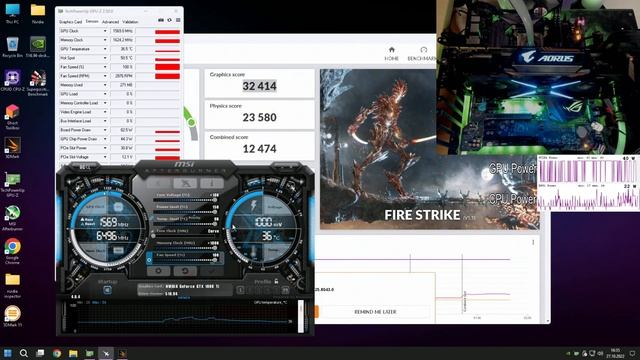640x360 pixels.
Task: Reset Afterburner settings with the circular arrow button
Action: (185, 271)
